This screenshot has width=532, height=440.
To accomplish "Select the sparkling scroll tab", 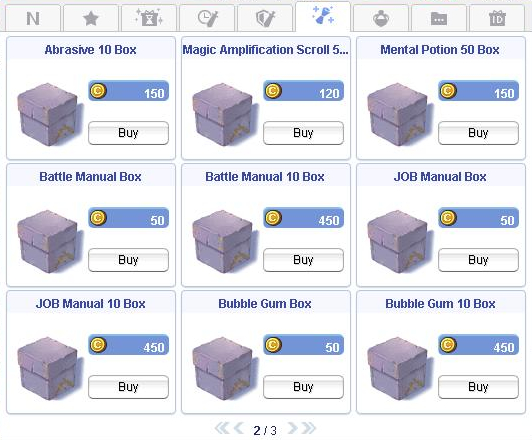I will 323,17.
